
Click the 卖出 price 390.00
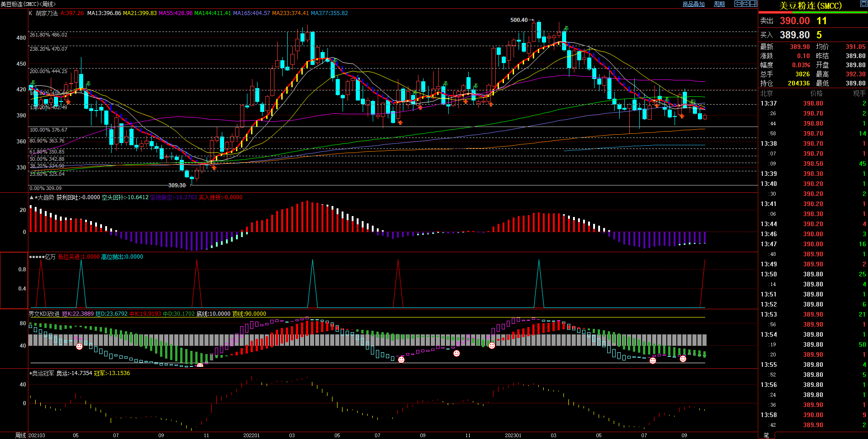pos(794,21)
